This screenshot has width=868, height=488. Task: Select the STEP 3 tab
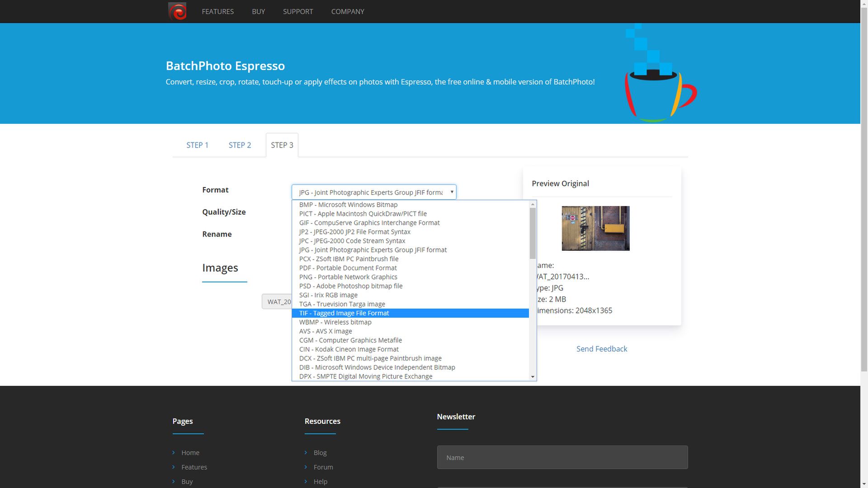(282, 145)
